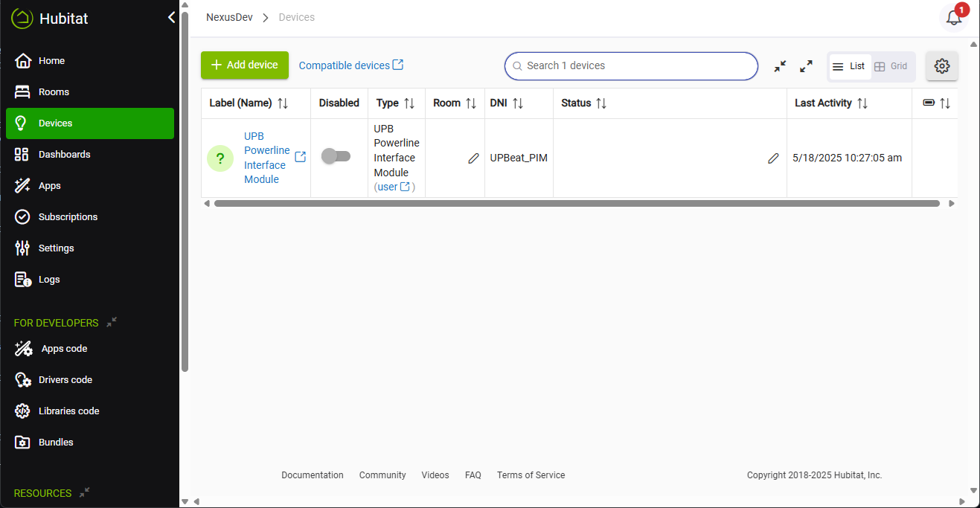
Task: Collapse the left sidebar with chevron
Action: pyautogui.click(x=171, y=17)
